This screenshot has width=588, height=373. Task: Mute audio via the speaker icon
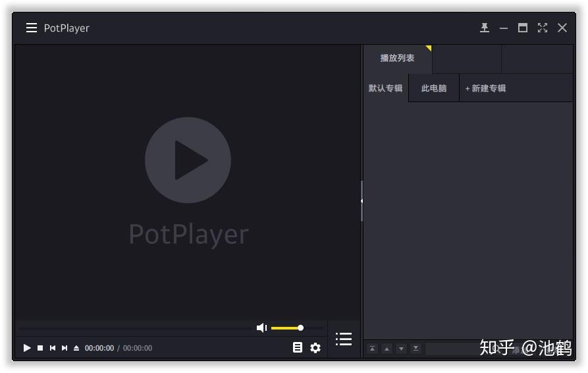tap(261, 328)
